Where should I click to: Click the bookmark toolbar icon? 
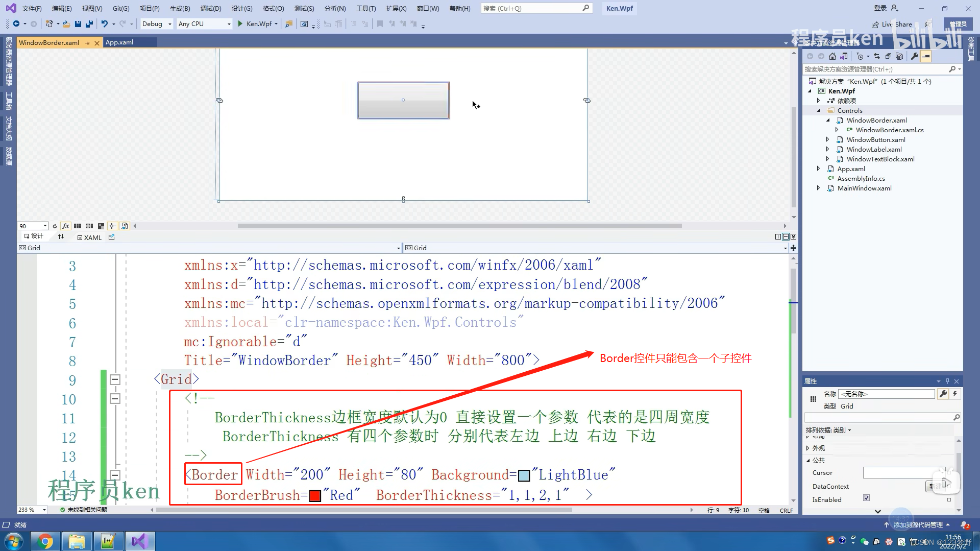(380, 24)
